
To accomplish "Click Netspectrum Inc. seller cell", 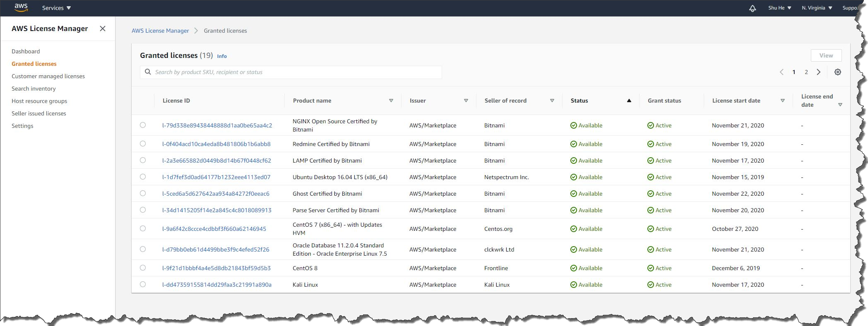I will click(x=507, y=177).
